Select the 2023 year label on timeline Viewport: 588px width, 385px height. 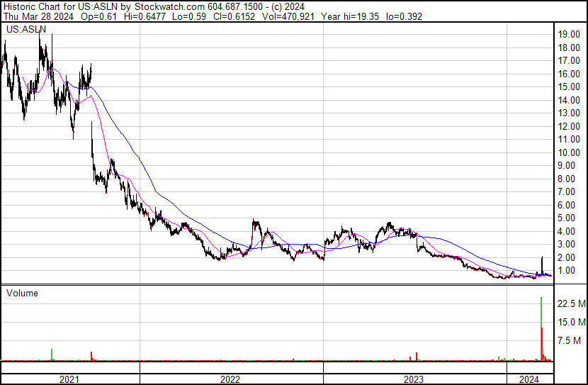414,379
